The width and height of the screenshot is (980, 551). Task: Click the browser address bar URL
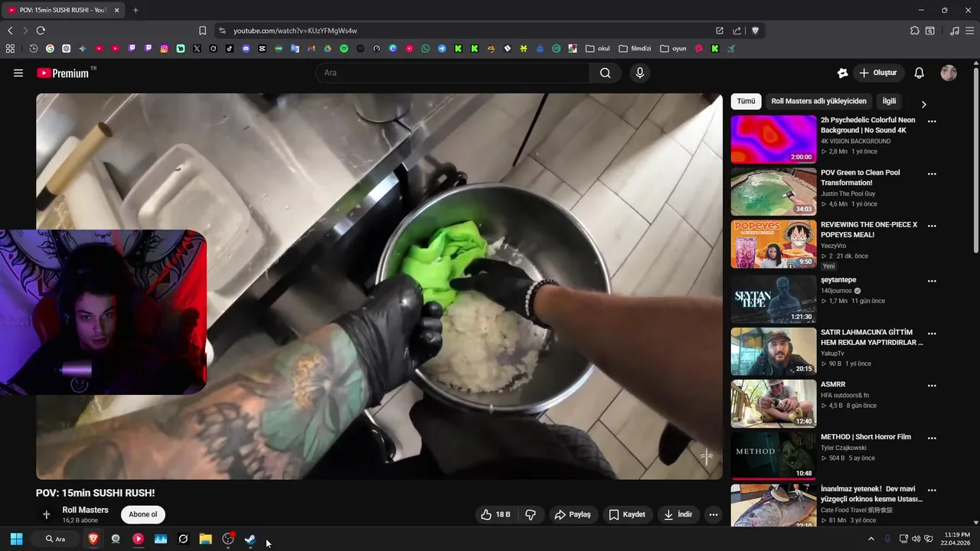click(x=295, y=31)
